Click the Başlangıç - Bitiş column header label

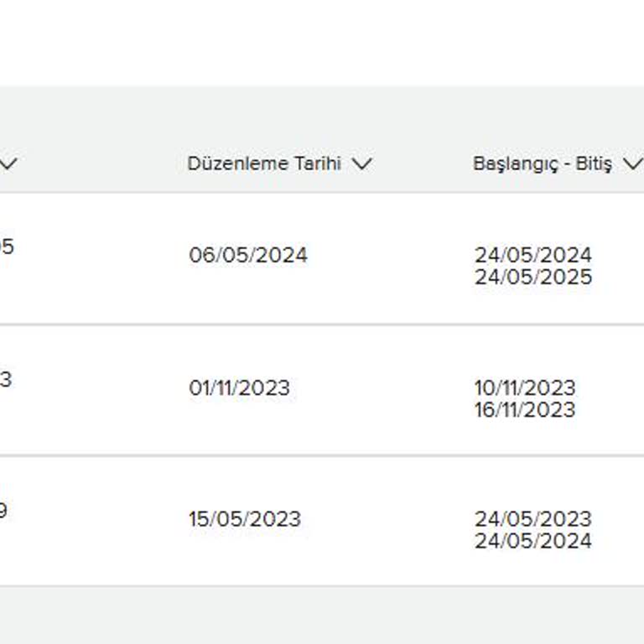click(x=542, y=164)
